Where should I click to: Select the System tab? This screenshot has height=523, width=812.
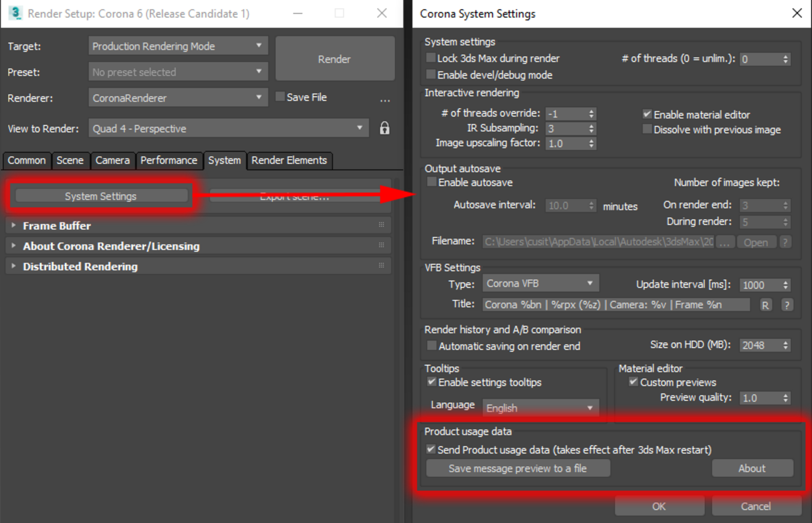coord(225,160)
